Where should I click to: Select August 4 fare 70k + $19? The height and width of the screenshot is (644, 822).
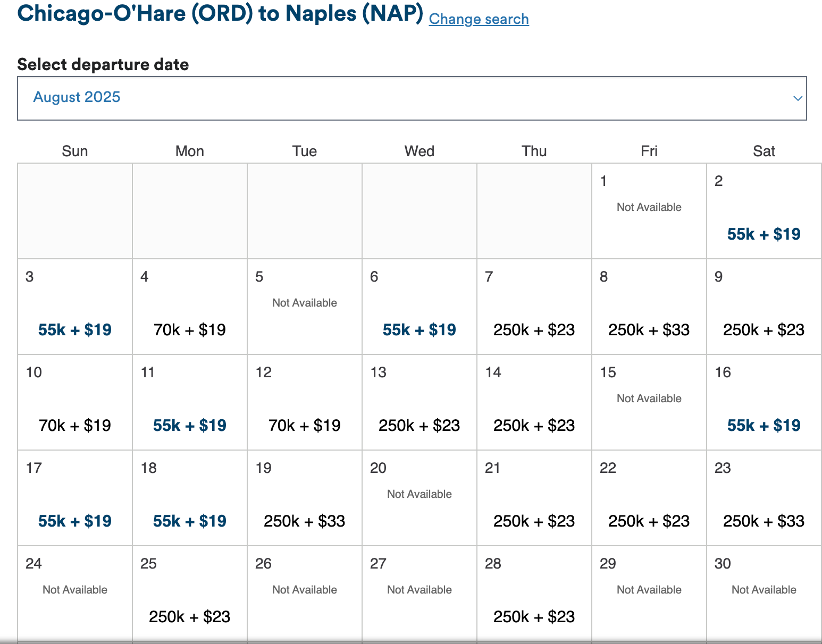pyautogui.click(x=190, y=330)
